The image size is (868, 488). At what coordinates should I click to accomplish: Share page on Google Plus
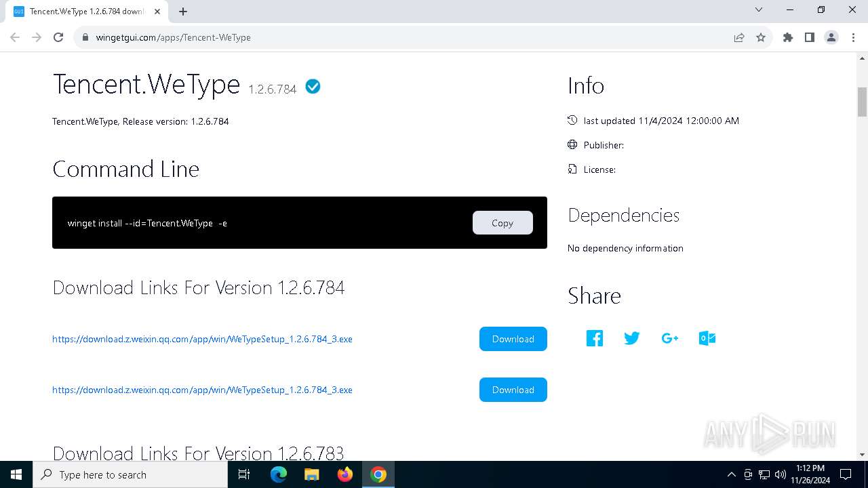click(x=670, y=338)
